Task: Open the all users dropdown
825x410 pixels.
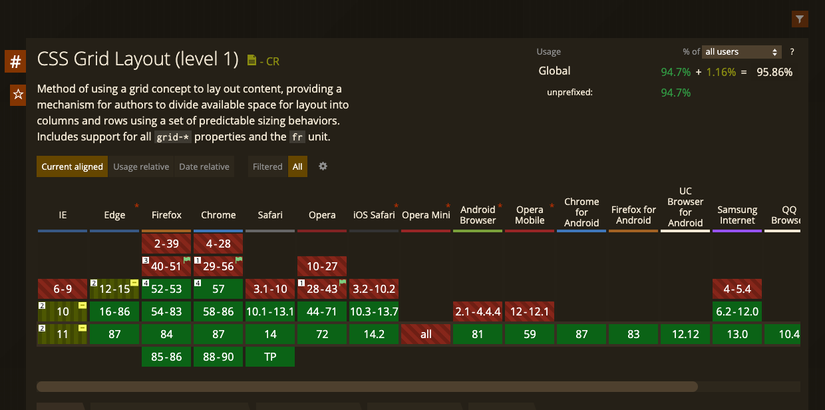Action: pyautogui.click(x=742, y=52)
